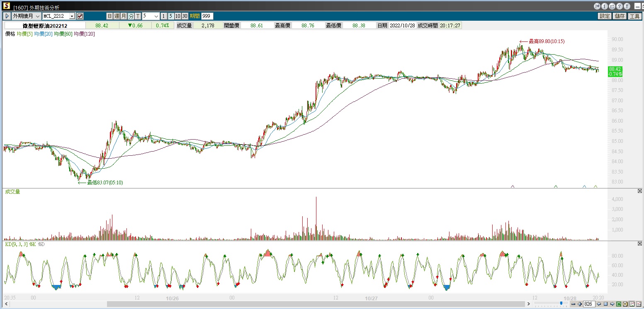Open the 外期續月 dropdown

tap(26, 16)
